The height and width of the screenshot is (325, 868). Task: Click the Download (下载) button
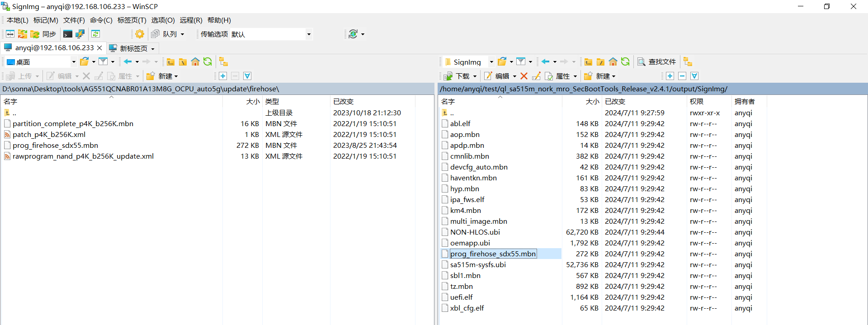tap(458, 76)
